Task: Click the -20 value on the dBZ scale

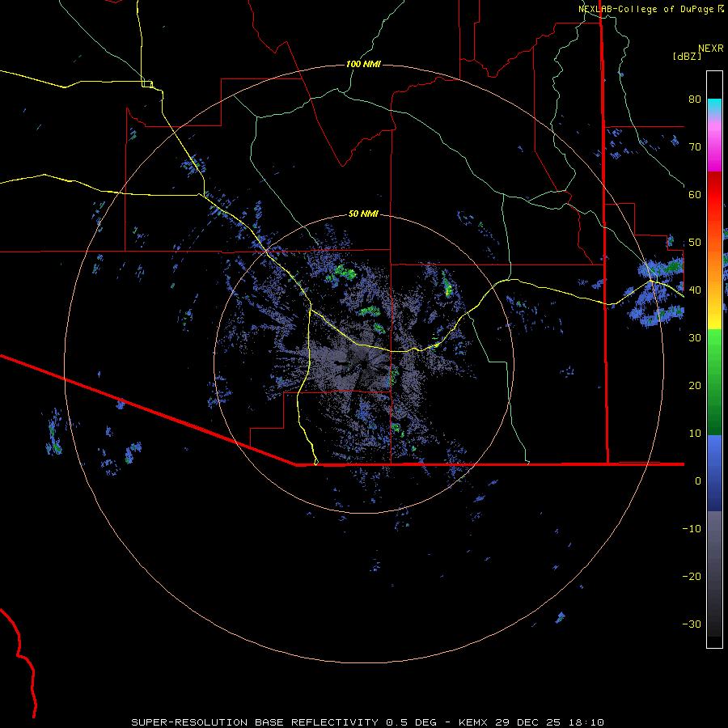Action: coord(692,576)
